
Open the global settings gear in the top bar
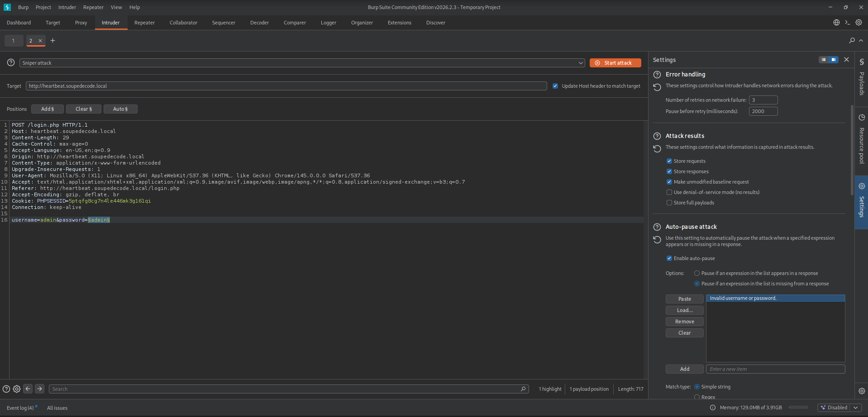click(858, 23)
